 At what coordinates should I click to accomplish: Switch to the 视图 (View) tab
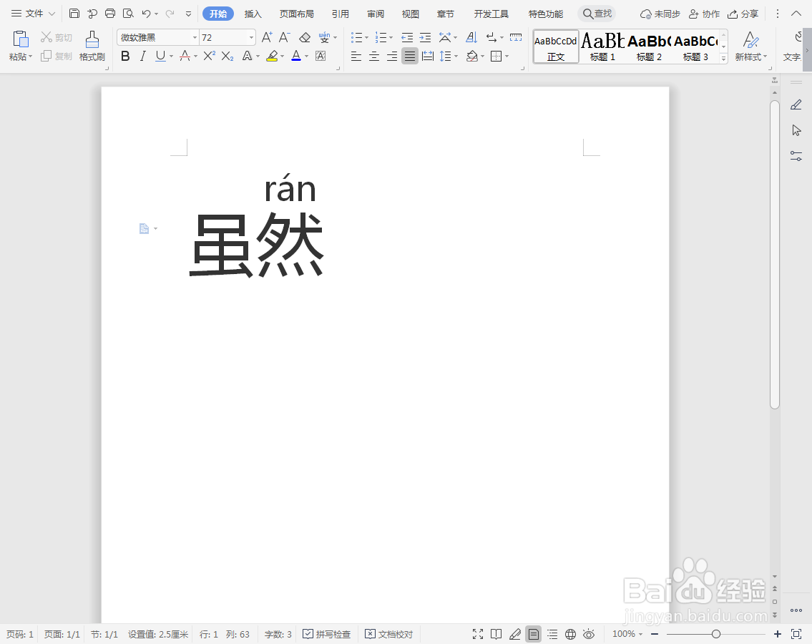pyautogui.click(x=410, y=14)
